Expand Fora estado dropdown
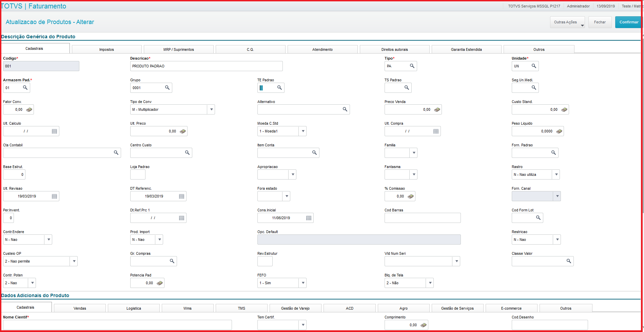The height and width of the screenshot is (332, 644). 286,196
